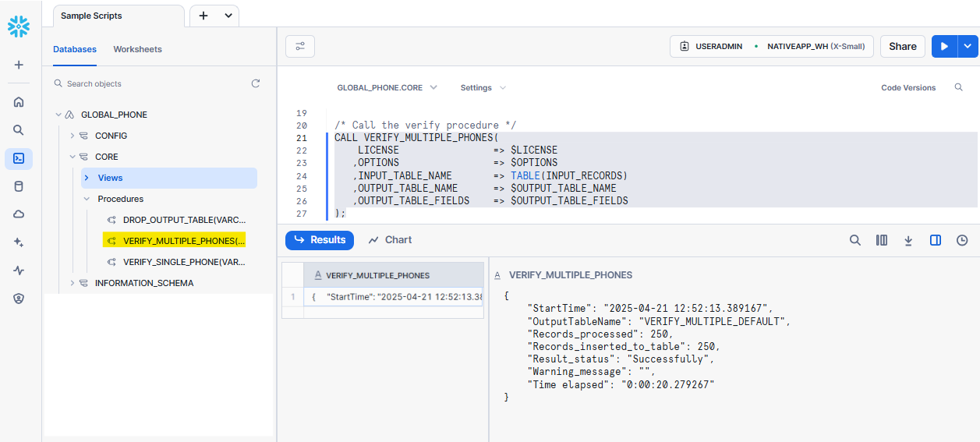Open the Projects worksheets icon in sidebar
980x442 pixels.
pyautogui.click(x=19, y=158)
